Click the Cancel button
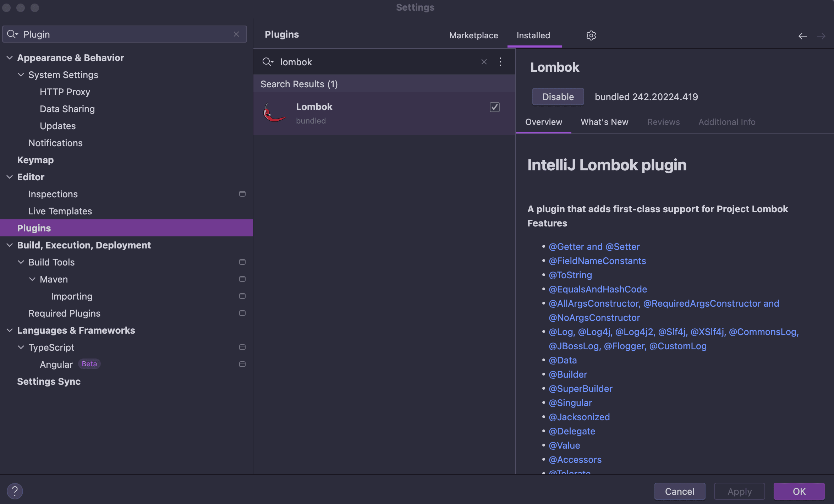 (680, 491)
